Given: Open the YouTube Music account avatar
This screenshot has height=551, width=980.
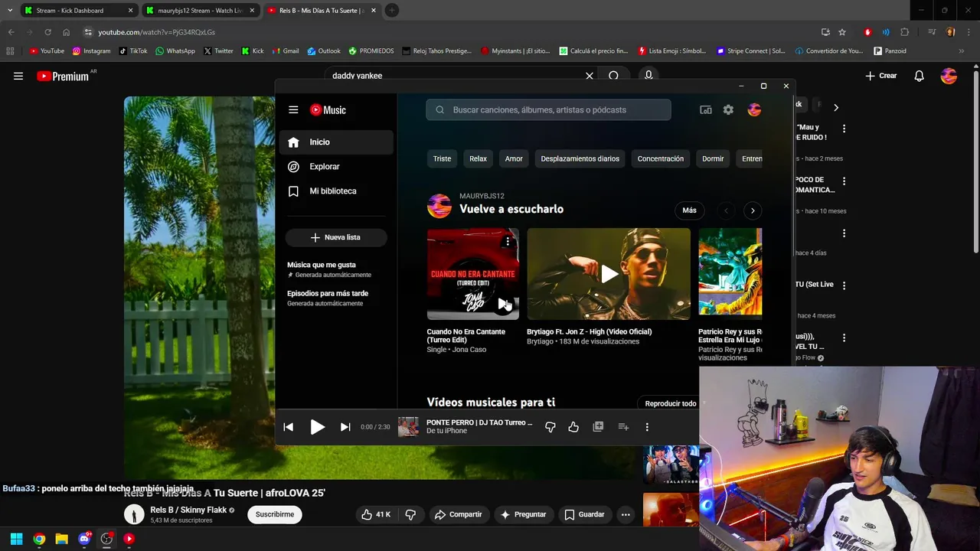Looking at the screenshot, I should [x=754, y=110].
